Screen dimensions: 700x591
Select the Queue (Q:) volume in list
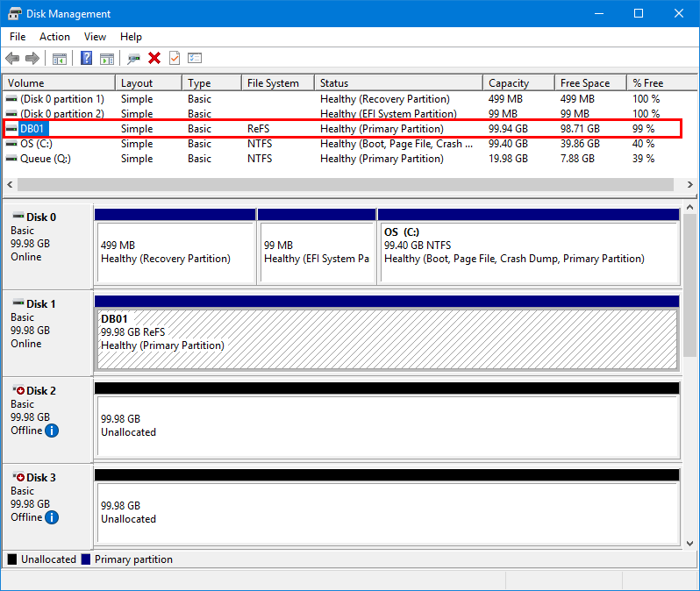tap(45, 159)
